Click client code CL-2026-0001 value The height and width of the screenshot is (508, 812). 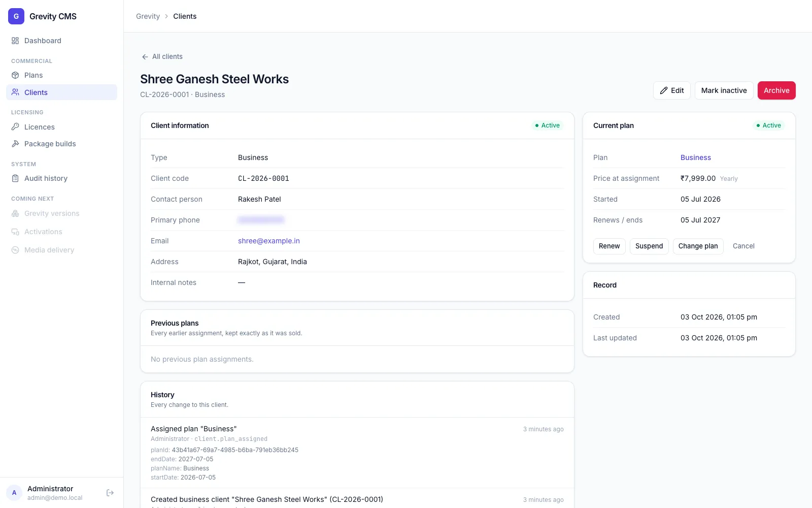click(x=263, y=178)
